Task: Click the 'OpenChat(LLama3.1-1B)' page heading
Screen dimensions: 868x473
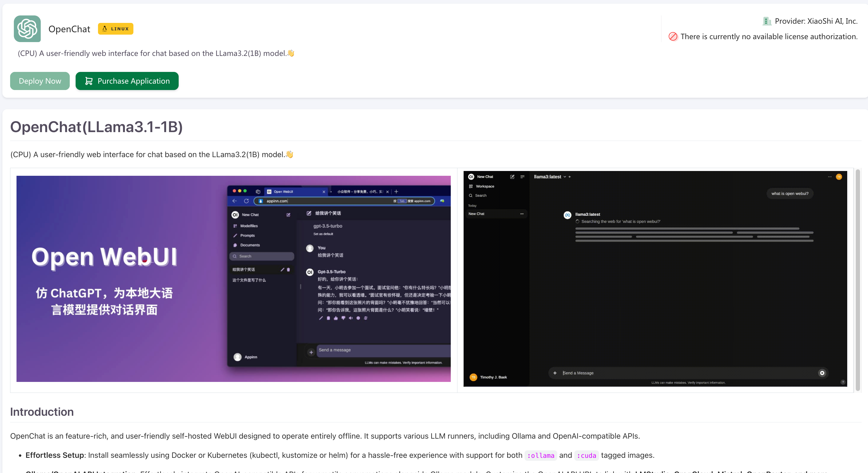Action: (x=96, y=127)
